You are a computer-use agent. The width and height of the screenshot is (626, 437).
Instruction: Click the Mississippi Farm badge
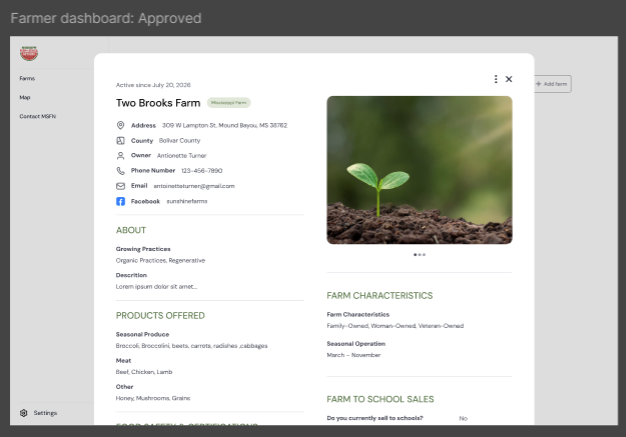click(x=229, y=103)
